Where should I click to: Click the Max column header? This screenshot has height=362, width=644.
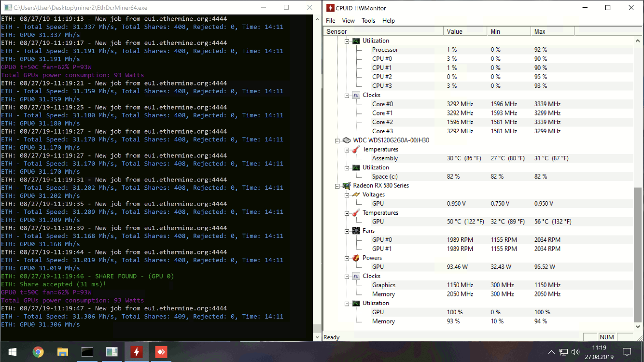[x=552, y=31]
